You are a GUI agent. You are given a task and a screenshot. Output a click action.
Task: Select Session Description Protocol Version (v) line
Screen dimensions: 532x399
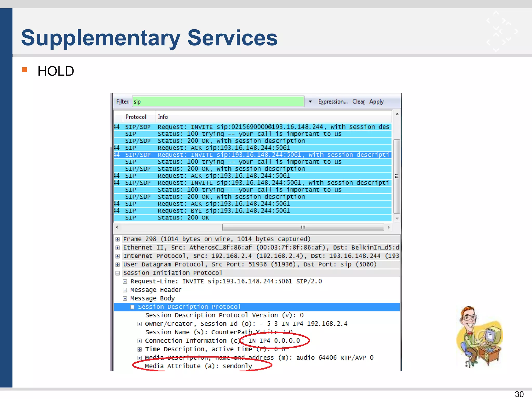[224, 315]
